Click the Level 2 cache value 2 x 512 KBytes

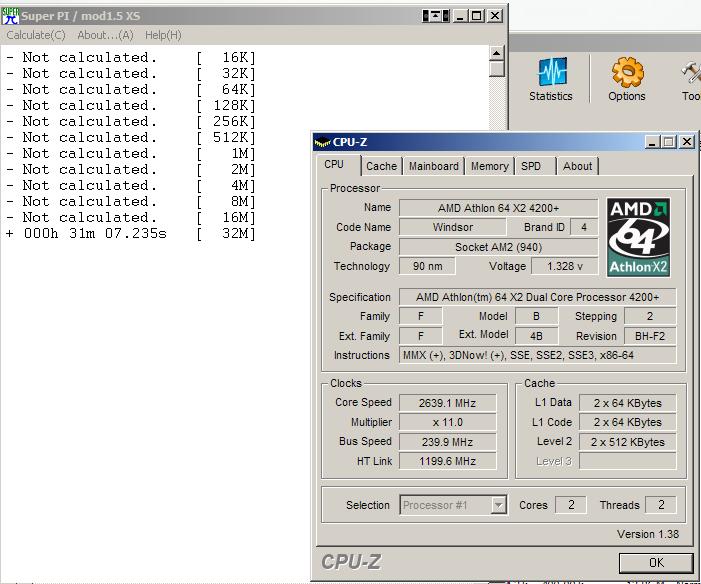pos(628,442)
